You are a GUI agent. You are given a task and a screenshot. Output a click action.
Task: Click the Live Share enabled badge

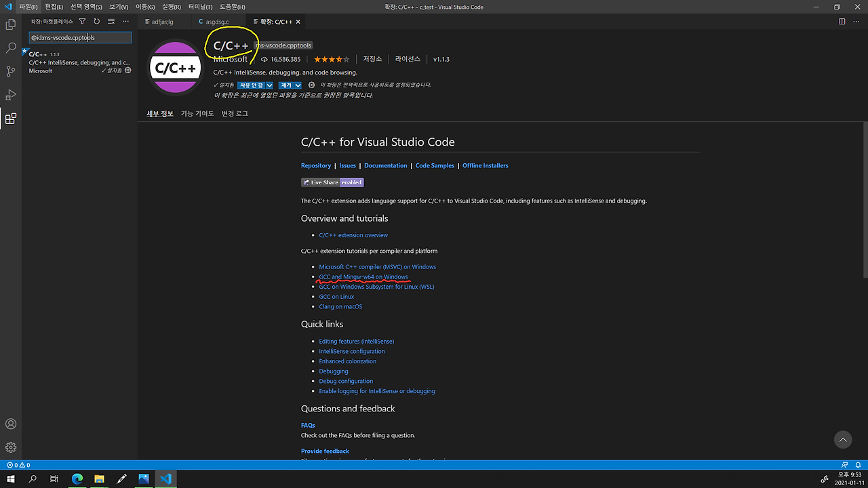(333, 182)
